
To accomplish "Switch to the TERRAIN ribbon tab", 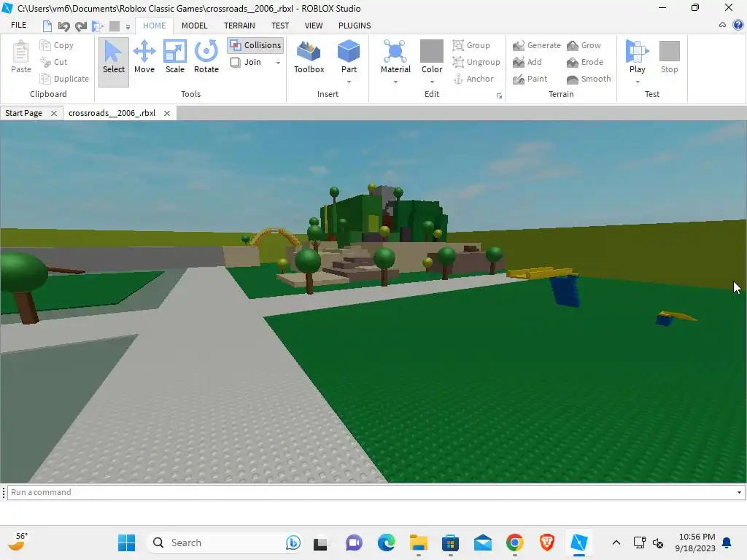I will click(239, 26).
